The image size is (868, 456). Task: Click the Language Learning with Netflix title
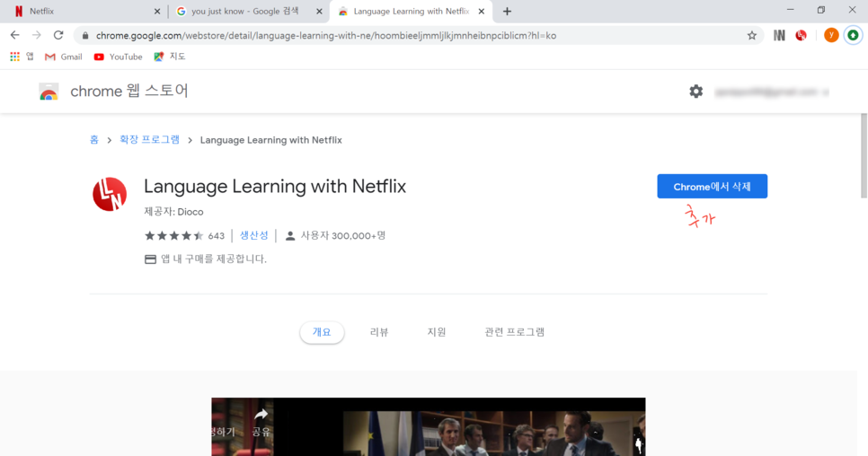tap(275, 187)
